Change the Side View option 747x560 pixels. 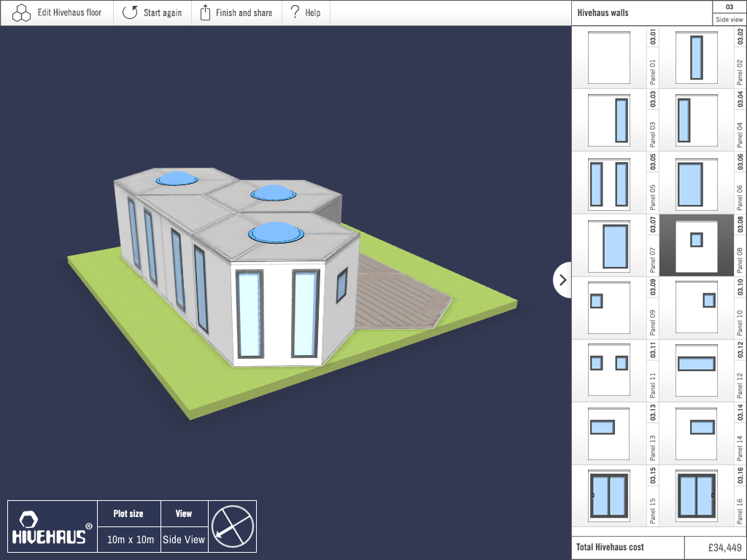point(184,540)
